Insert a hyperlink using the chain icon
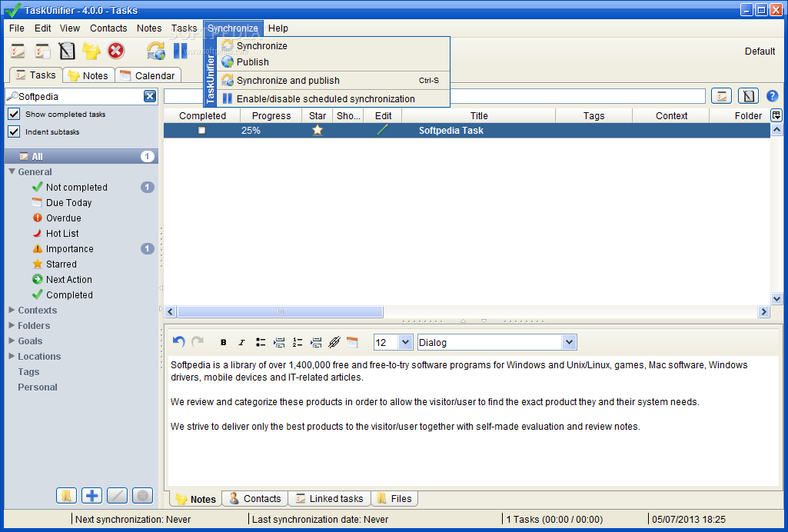The image size is (788, 532). [x=334, y=343]
